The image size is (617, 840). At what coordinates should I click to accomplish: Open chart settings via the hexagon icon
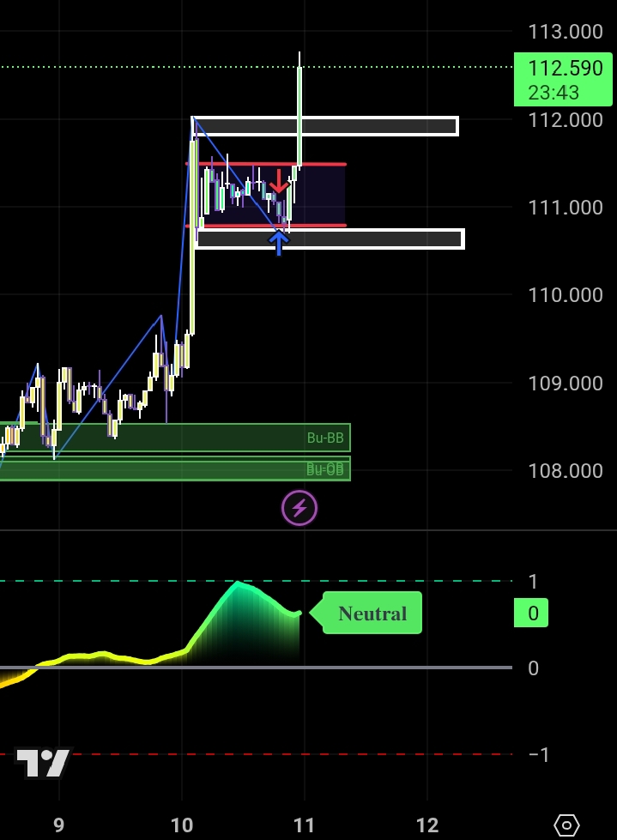pos(566,825)
